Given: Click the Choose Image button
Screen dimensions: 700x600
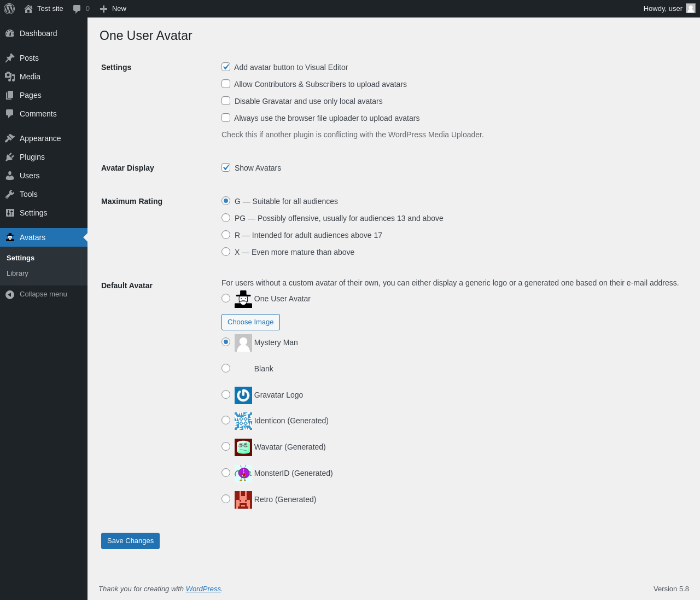Looking at the screenshot, I should click(x=250, y=322).
